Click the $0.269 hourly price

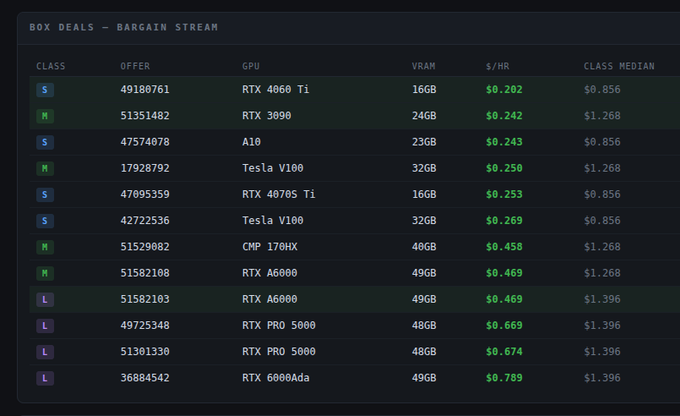(x=504, y=220)
